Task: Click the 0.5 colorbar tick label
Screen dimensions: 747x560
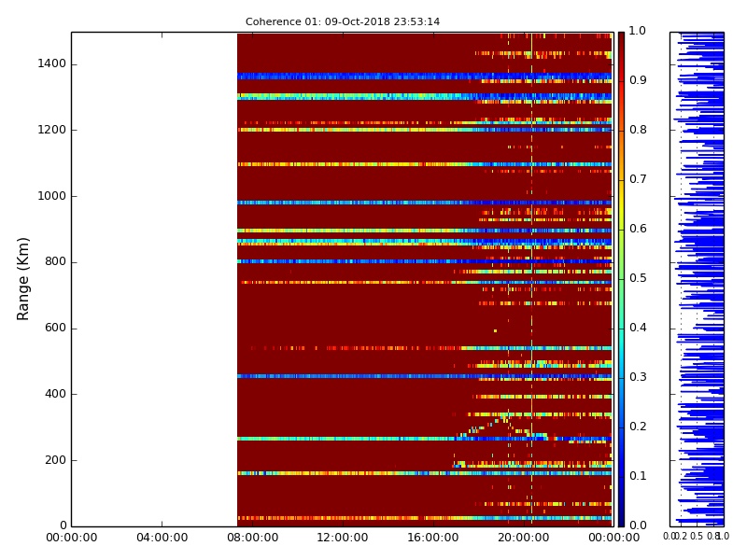Action: coord(638,278)
